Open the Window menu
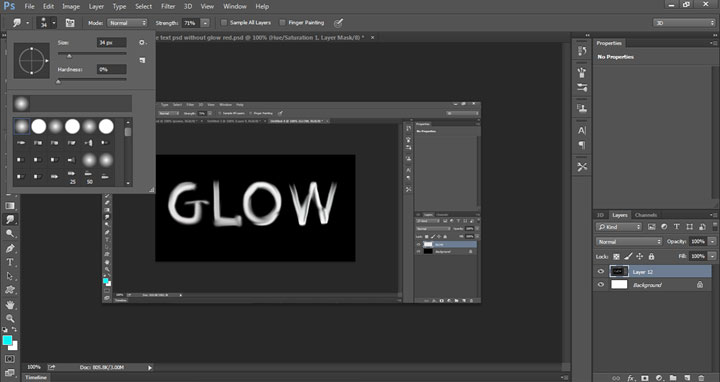This screenshot has height=382, width=720. click(235, 6)
